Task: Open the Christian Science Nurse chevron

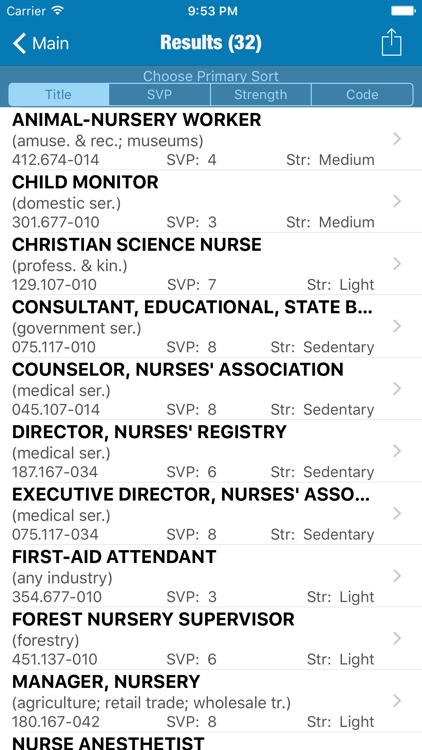Action: tap(397, 264)
